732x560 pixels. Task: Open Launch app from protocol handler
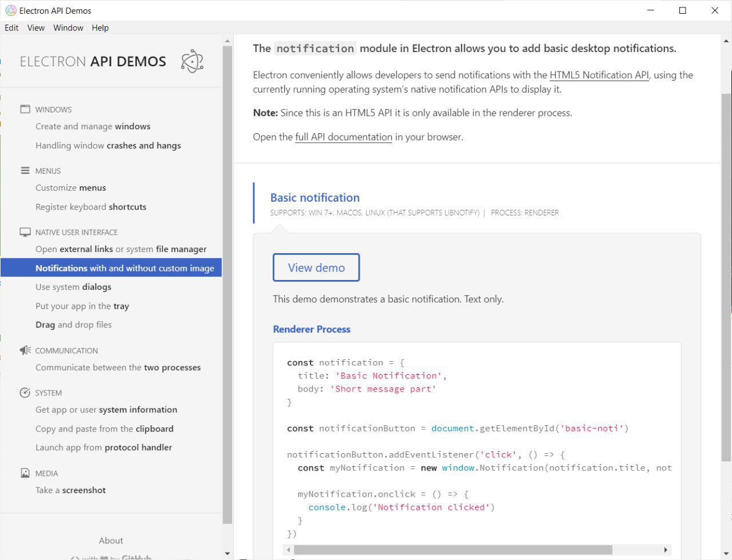tap(104, 447)
